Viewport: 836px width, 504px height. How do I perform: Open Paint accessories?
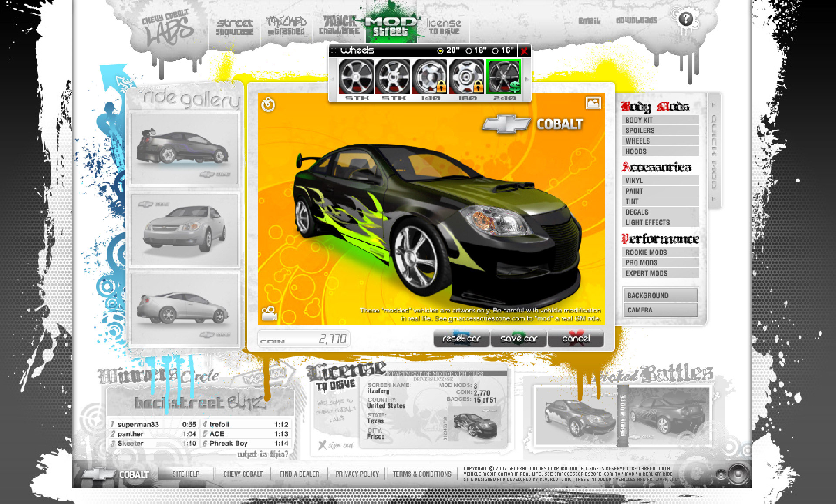click(660, 191)
